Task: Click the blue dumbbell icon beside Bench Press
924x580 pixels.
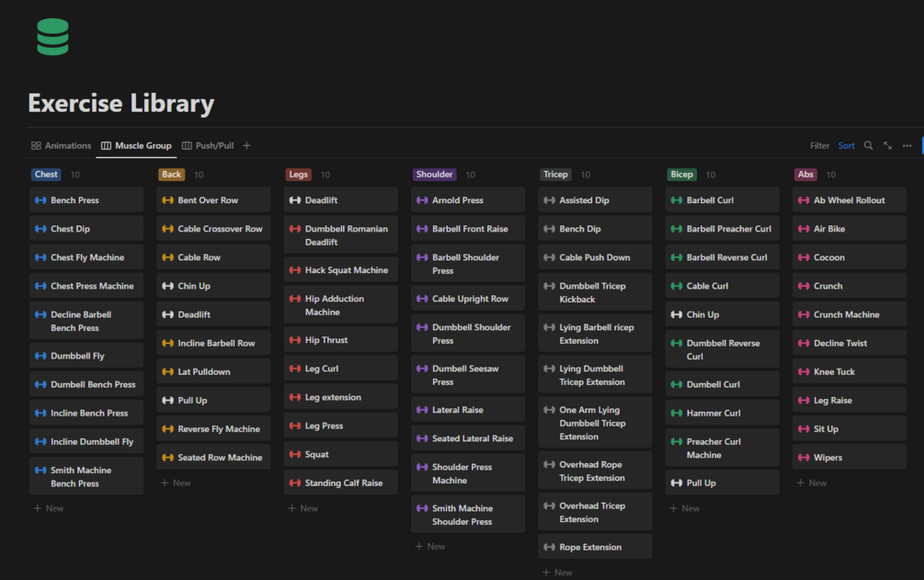Action: coord(40,200)
